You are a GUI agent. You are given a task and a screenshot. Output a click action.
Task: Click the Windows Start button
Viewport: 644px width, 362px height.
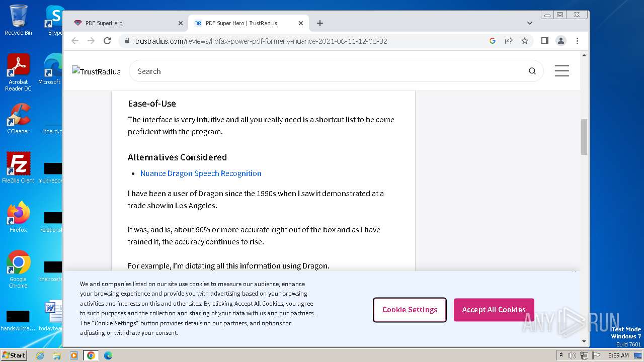(14, 355)
